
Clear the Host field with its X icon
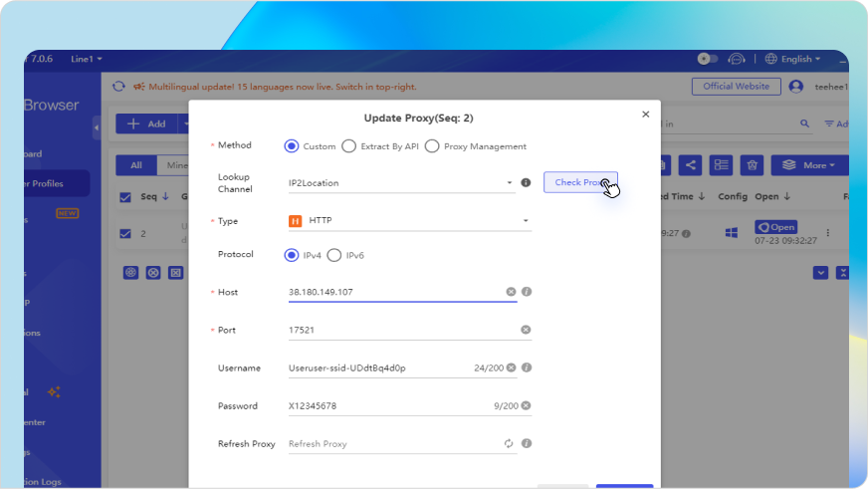[511, 292]
